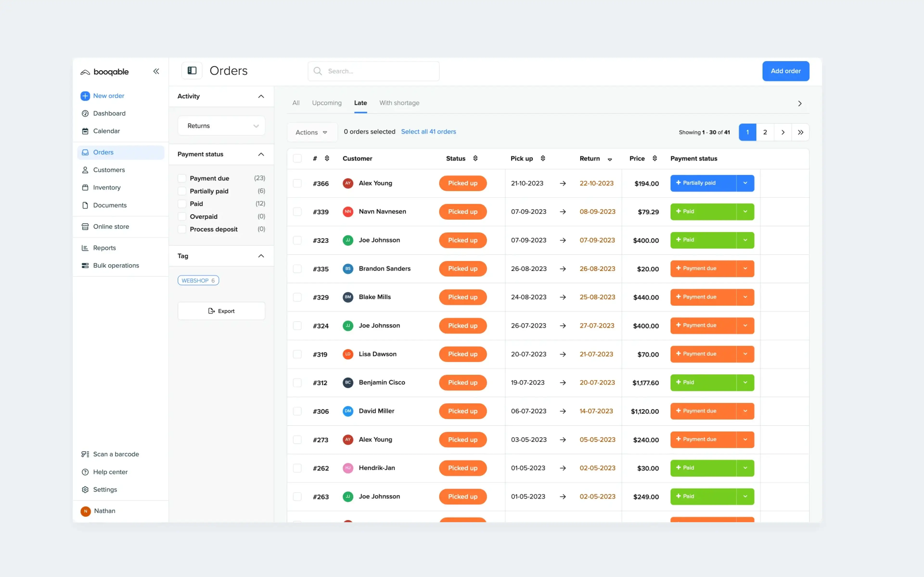Jump to last page double-arrow icon
This screenshot has height=577, width=924.
(x=800, y=132)
